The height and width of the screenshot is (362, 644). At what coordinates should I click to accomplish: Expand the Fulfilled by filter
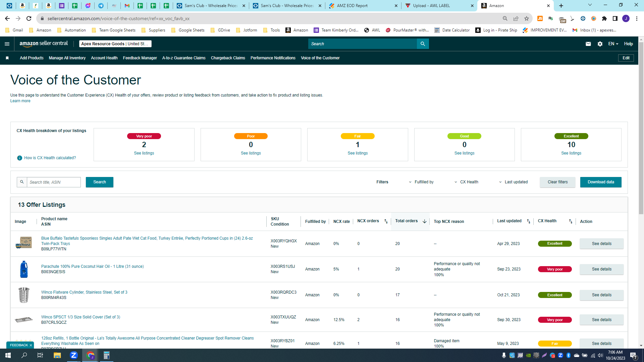[x=421, y=182]
